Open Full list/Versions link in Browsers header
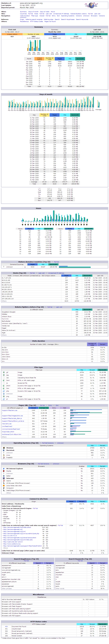The image size is (109, 644). pyautogui.click(x=43, y=464)
